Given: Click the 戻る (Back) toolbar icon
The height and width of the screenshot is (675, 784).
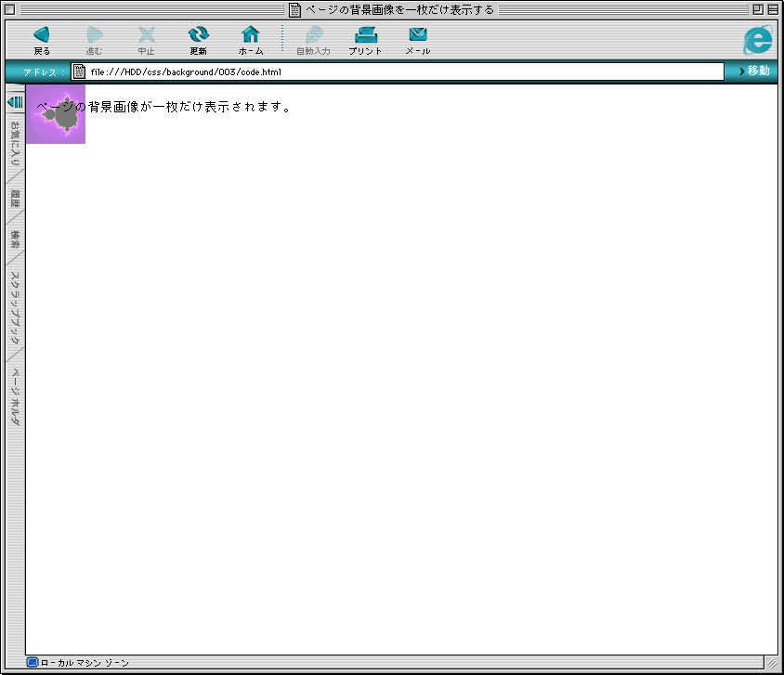Looking at the screenshot, I should click(x=42, y=36).
